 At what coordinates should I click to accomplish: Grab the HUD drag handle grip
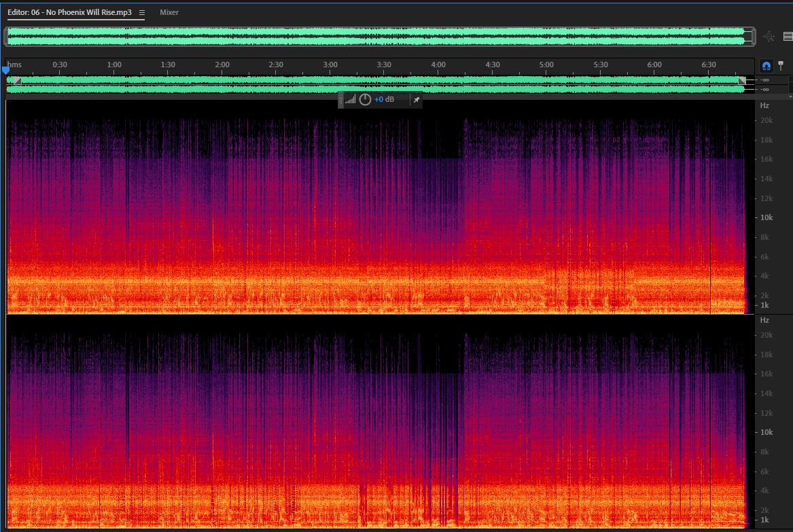[341, 100]
